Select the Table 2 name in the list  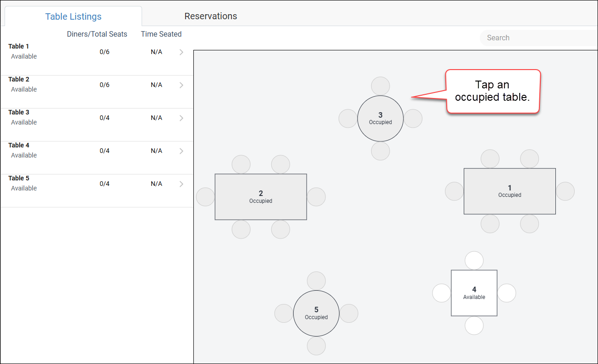tap(19, 79)
